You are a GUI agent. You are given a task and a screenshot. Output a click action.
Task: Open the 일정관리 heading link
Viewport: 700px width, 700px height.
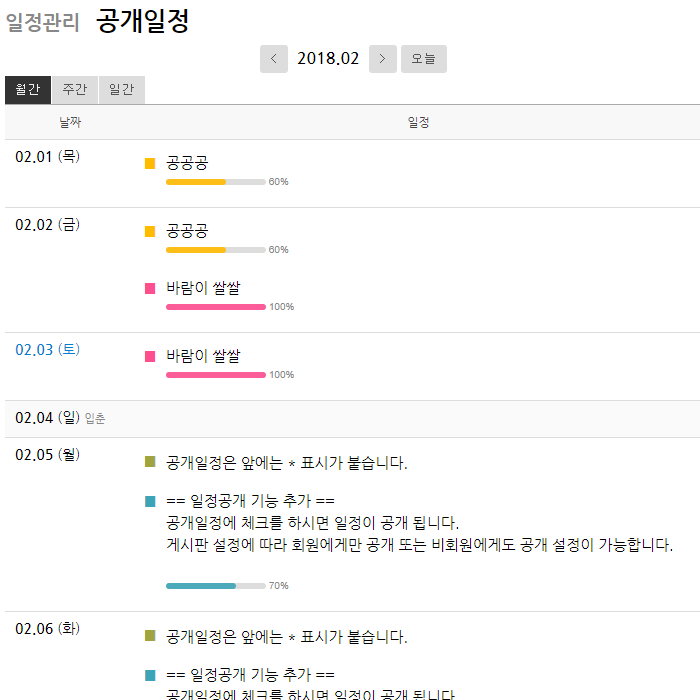(43, 22)
